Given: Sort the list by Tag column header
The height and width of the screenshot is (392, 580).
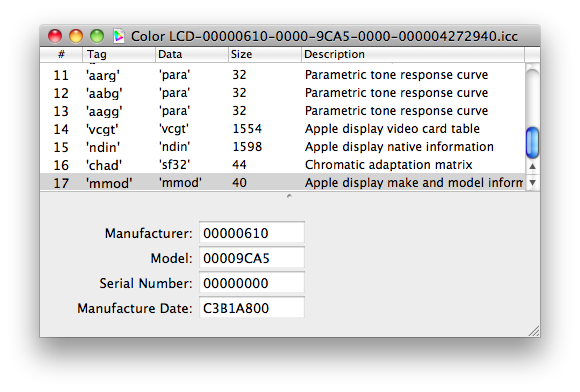Looking at the screenshot, I should tap(119, 54).
